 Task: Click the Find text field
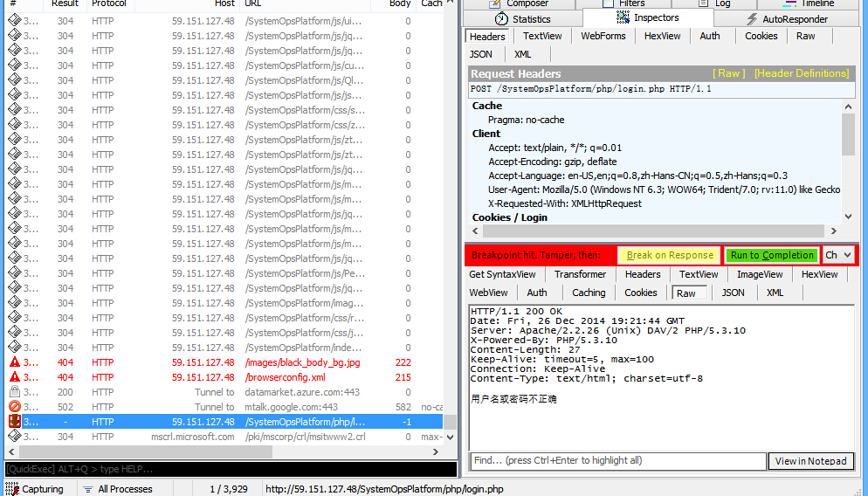618,460
